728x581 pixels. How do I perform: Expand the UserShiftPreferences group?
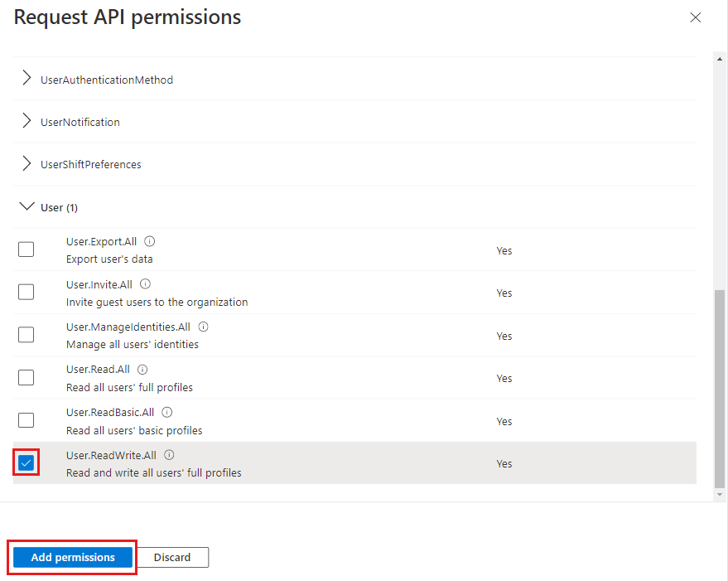(x=27, y=163)
